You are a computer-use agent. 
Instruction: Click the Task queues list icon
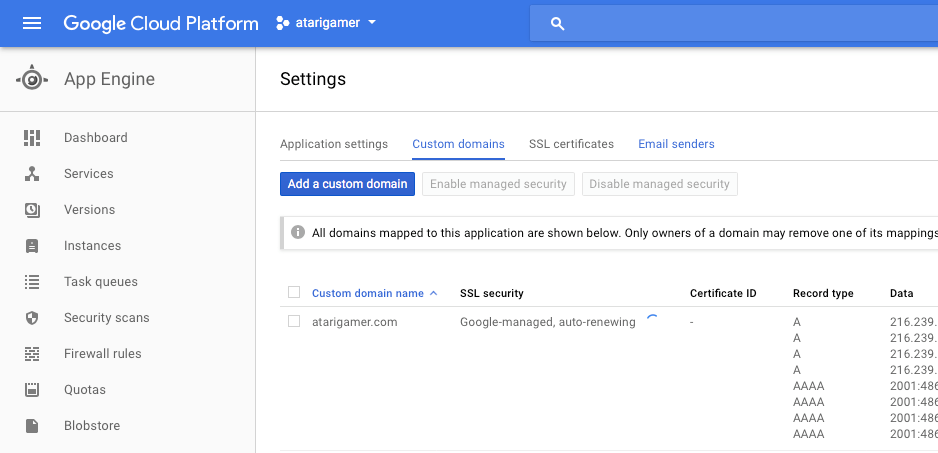pos(32,282)
